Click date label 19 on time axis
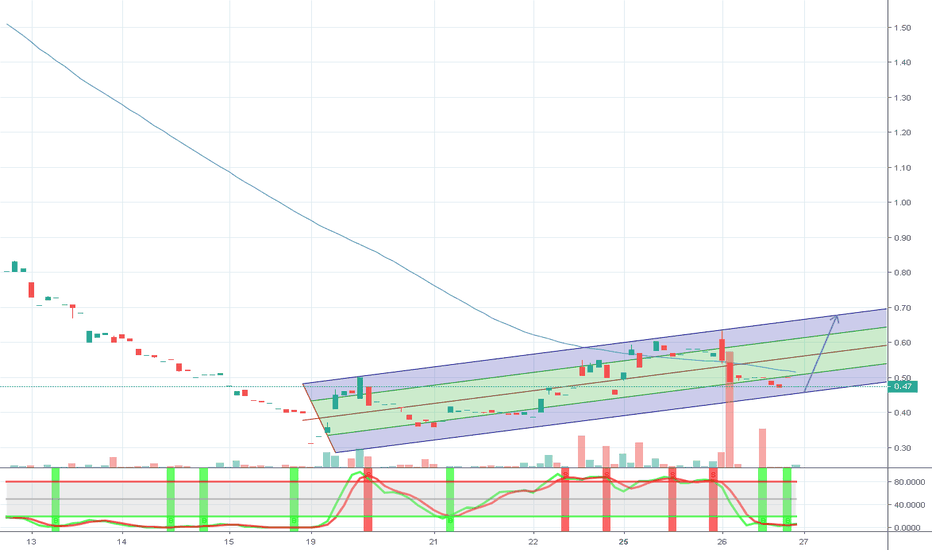 pyautogui.click(x=310, y=542)
